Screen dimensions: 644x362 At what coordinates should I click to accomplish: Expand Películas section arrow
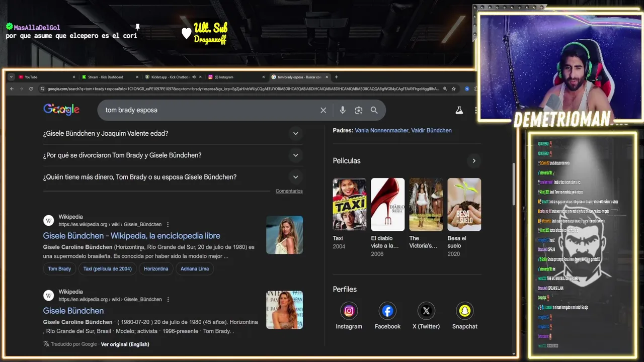click(473, 161)
